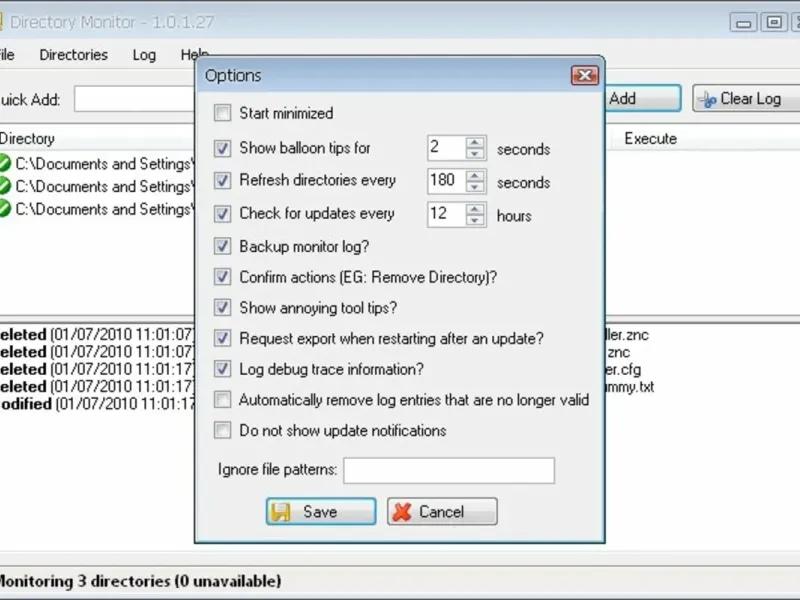Click the Clear Log broom icon
Viewport: 800px width, 600px height.
click(x=708, y=99)
